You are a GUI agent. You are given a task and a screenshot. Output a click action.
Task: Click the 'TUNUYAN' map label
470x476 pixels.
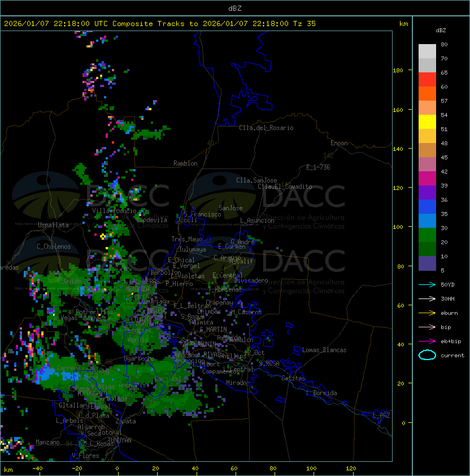(120, 440)
